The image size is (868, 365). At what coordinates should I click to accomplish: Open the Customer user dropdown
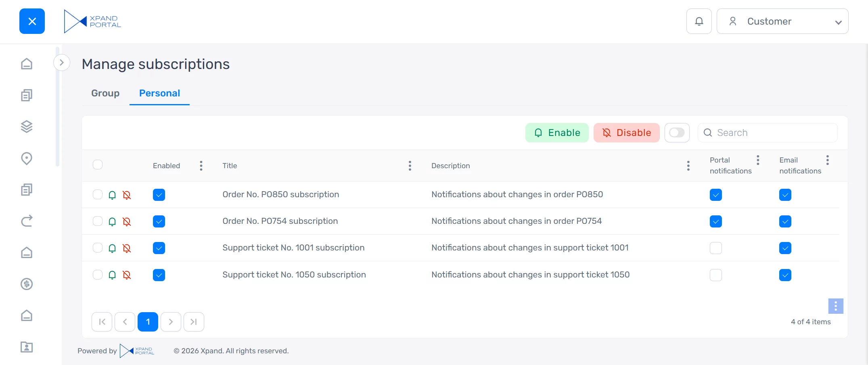point(782,21)
